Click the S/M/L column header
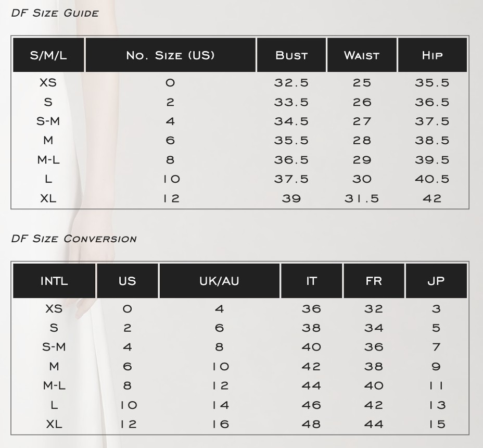Screen dimensions: 483x448 (48, 55)
